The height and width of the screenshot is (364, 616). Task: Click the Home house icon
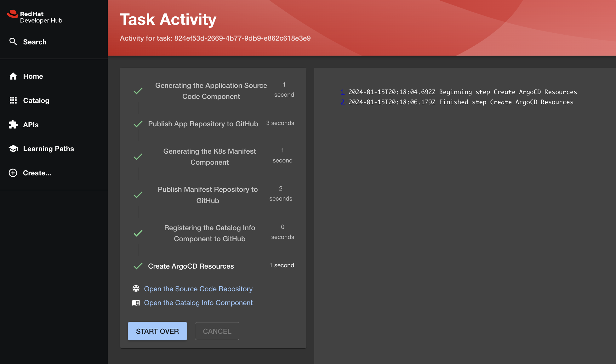(x=13, y=76)
